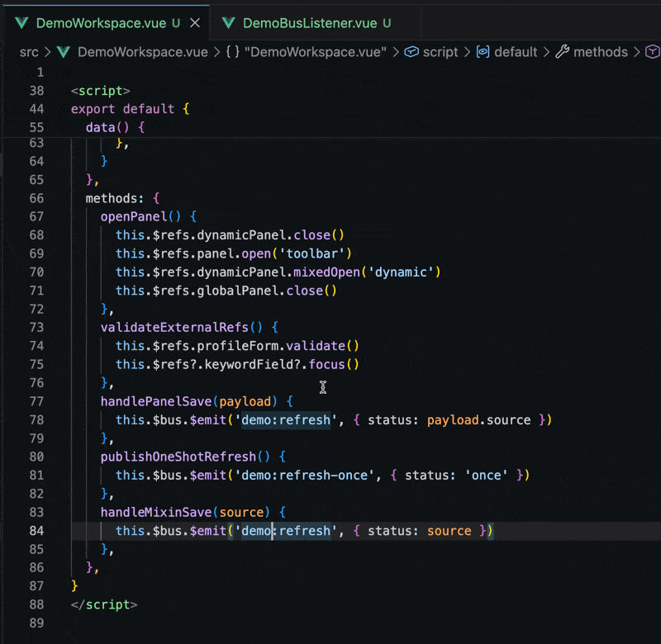Open the methods breadcrumb segment
This screenshot has height=644, width=661.
(x=601, y=52)
